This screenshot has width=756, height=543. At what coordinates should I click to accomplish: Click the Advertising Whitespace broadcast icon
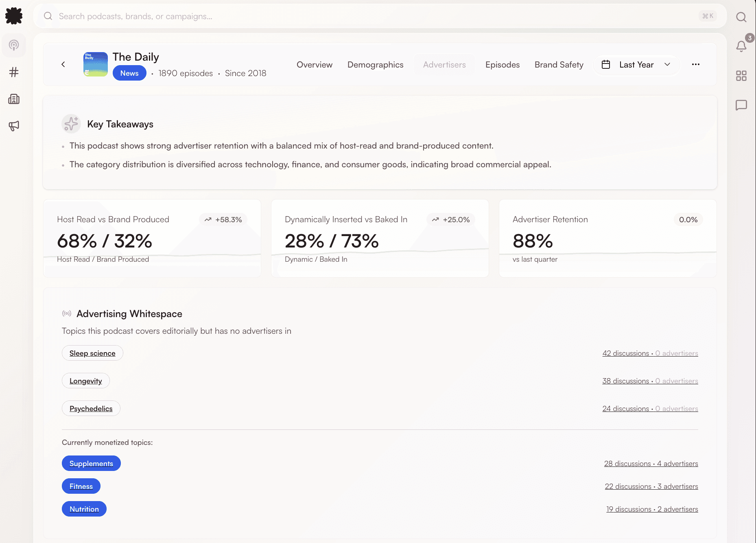[x=67, y=313]
